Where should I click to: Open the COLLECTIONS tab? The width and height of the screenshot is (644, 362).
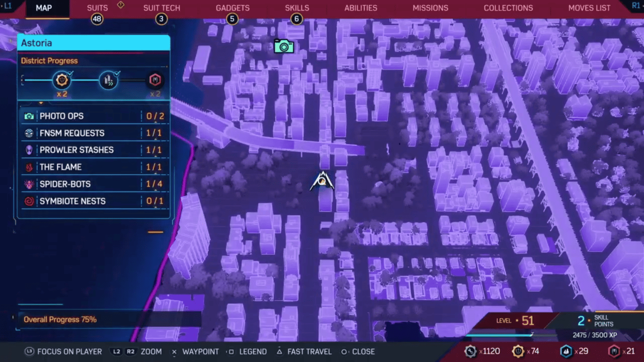tap(508, 8)
